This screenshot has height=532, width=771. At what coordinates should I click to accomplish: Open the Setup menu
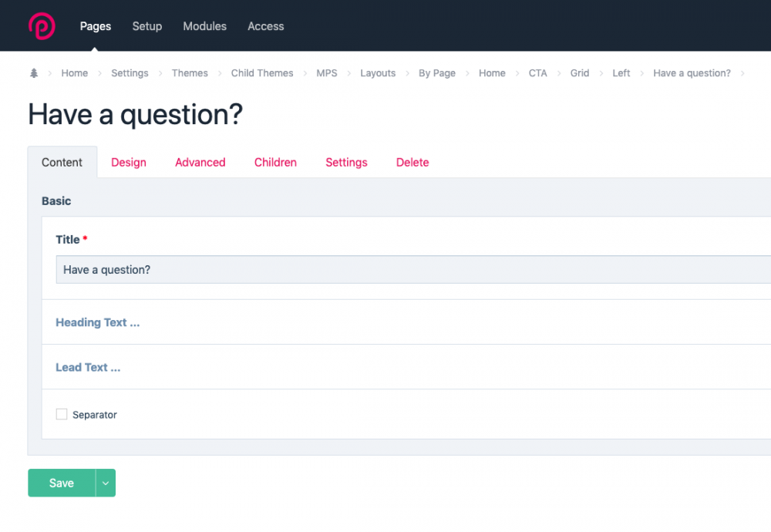pyautogui.click(x=146, y=26)
